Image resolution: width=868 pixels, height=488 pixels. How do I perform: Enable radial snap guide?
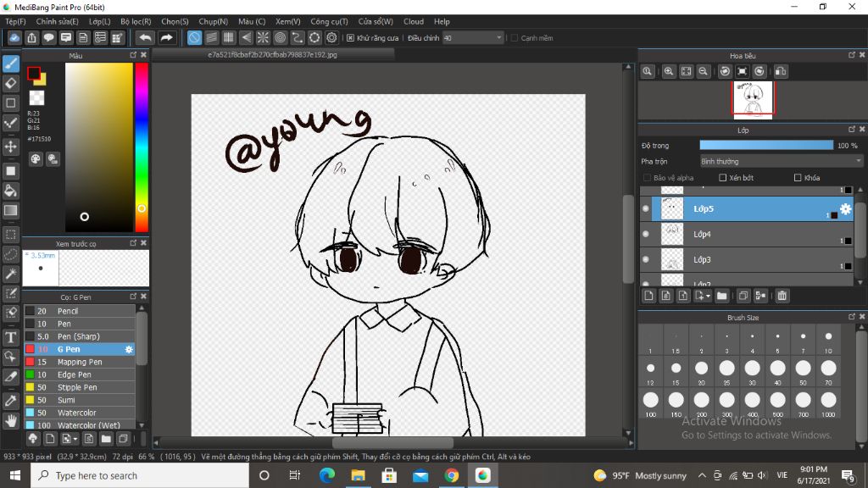click(x=263, y=37)
